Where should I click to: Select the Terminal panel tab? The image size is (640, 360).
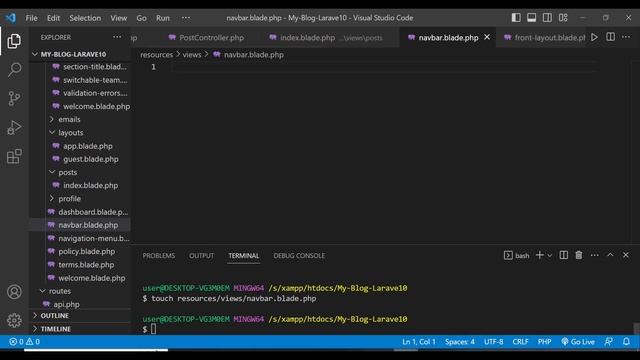(244, 256)
